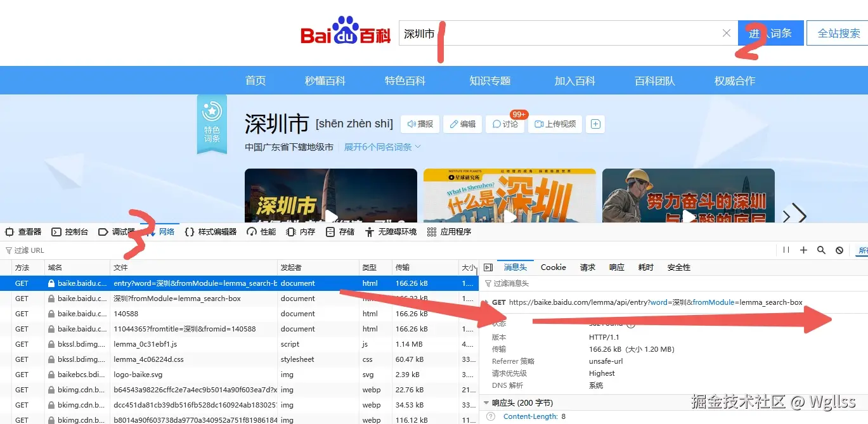Open the 秒懂百科 navigation link
Image resolution: width=868 pixels, height=424 pixels.
pos(325,80)
